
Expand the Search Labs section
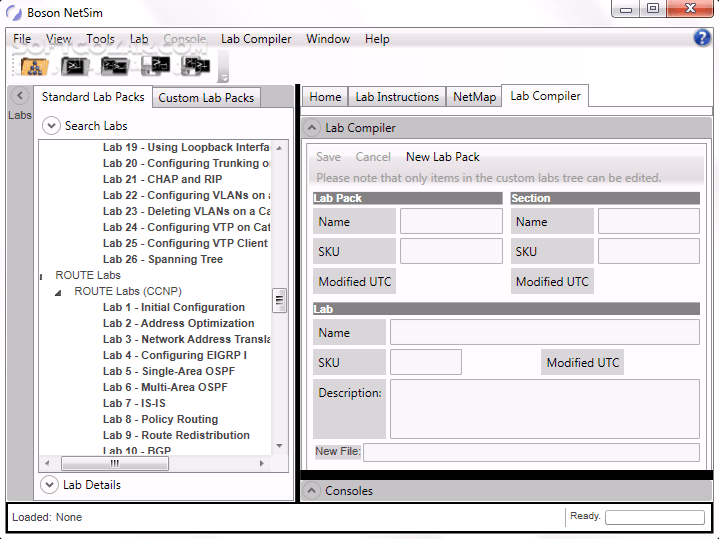coord(51,126)
